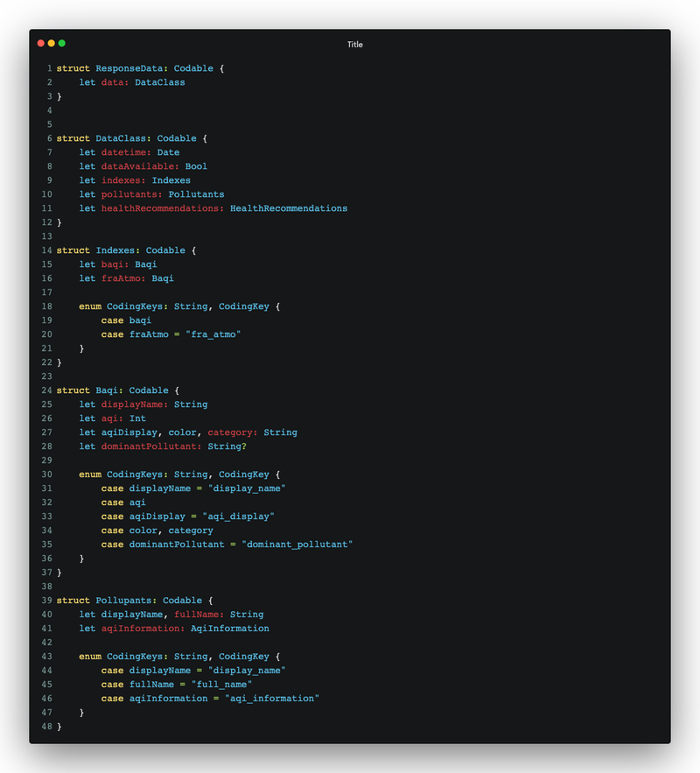Click the red close window button
The image size is (700, 773).
point(40,43)
